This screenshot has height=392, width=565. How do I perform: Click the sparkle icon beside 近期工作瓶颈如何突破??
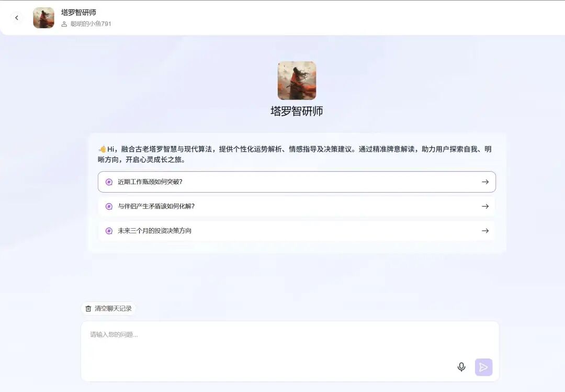coord(109,182)
